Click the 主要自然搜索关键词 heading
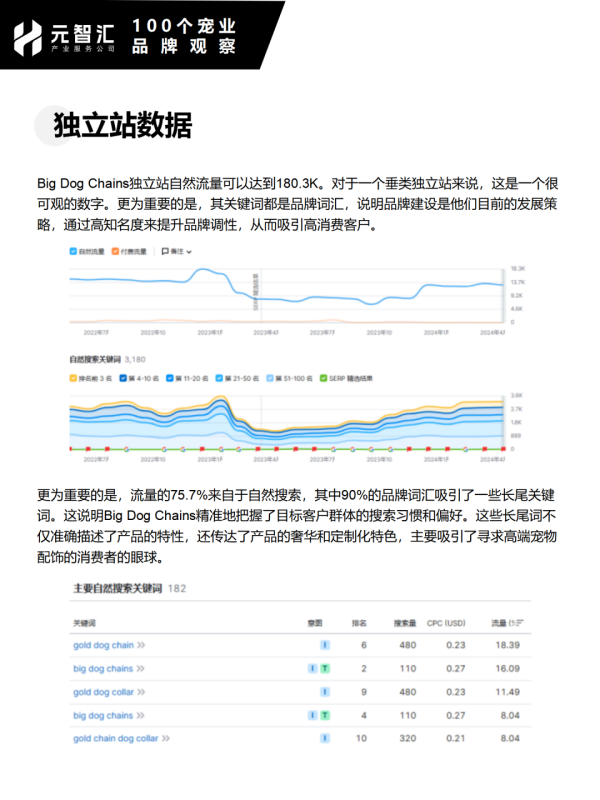 point(117,588)
